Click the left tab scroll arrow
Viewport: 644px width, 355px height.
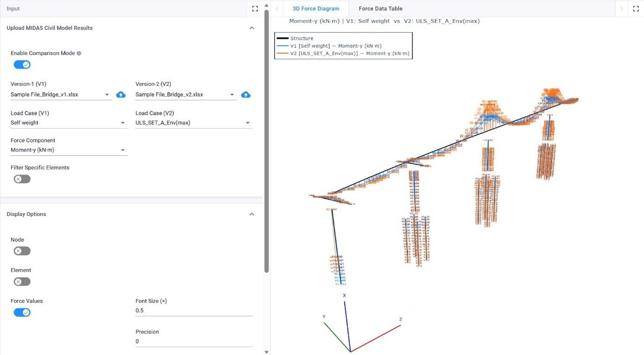[x=277, y=9]
